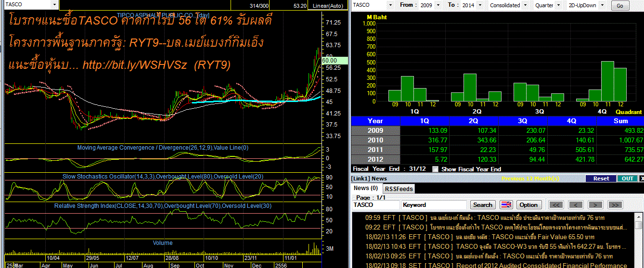This screenshot has width=644, height=268.
Task: Click the OUT button in News panel
Action: (627, 179)
